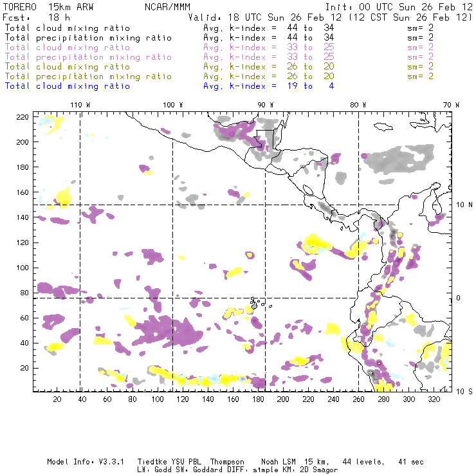
Task: Click the "Thompson" microphysics footer text
Action: click(x=227, y=462)
